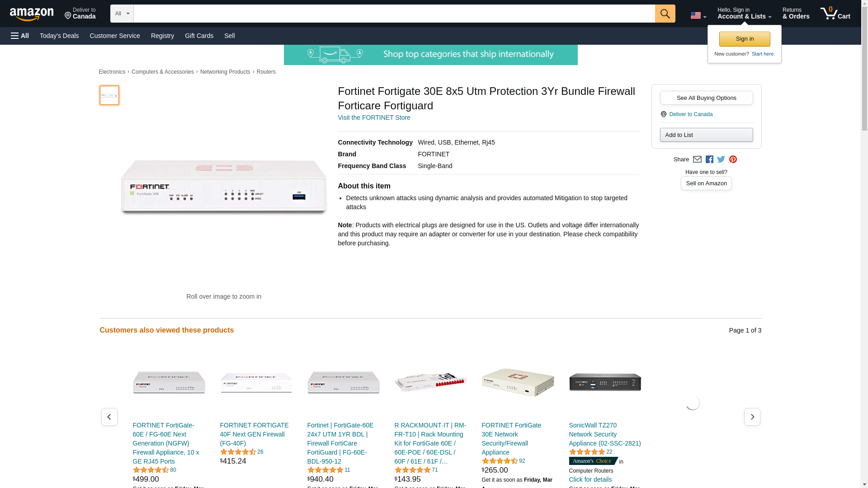This screenshot has width=868, height=488.
Task: Go to next carousel page
Action: coord(752,417)
